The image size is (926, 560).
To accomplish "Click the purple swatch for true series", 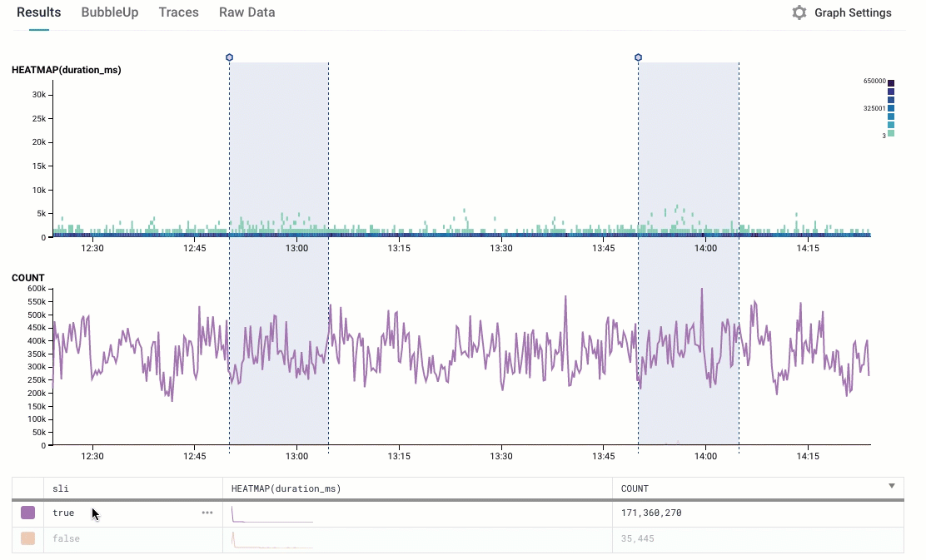I will tap(28, 513).
